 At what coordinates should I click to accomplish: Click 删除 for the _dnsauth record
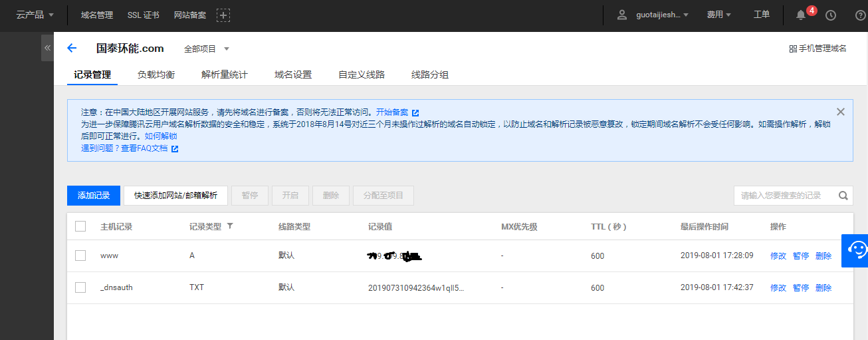pos(823,287)
